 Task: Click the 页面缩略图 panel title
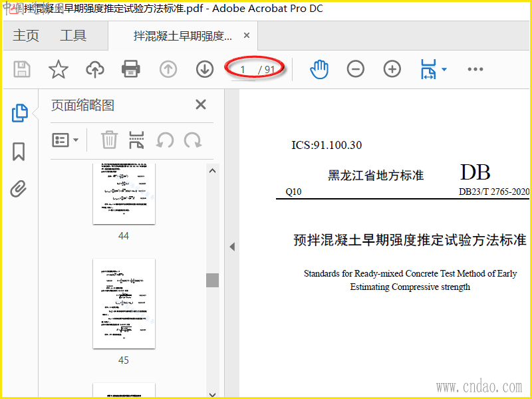point(82,105)
